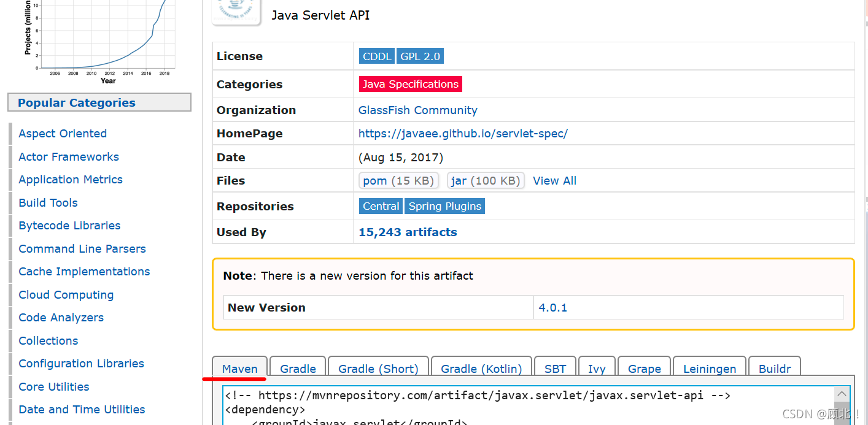Open the Cloud Computing category
This screenshot has height=425, width=868.
click(x=66, y=295)
